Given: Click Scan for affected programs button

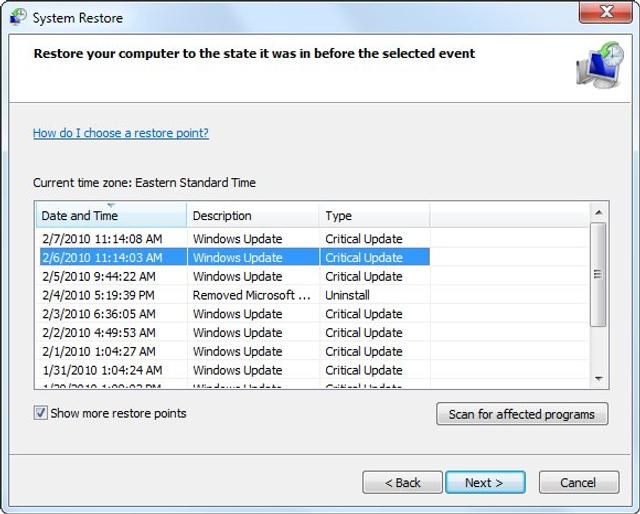Looking at the screenshot, I should click(x=522, y=414).
